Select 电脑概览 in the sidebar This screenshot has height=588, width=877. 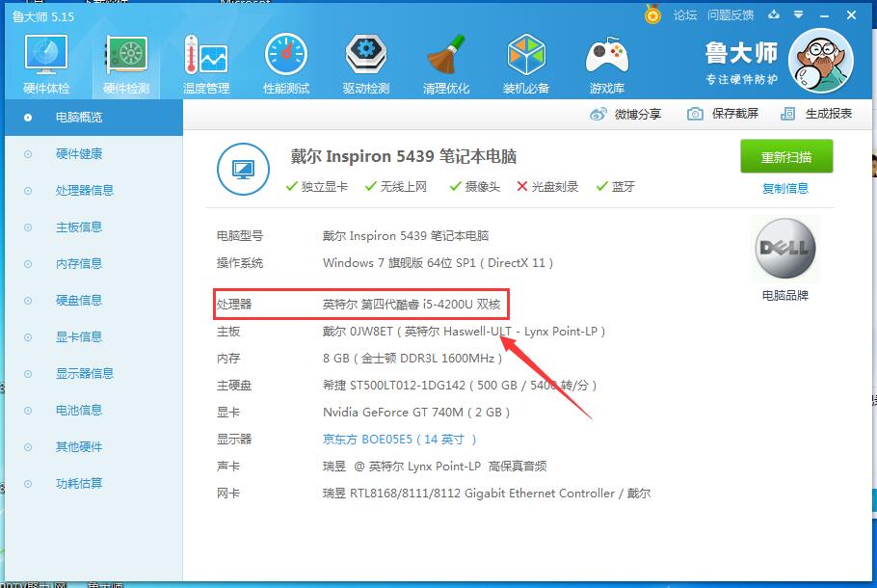[x=93, y=117]
